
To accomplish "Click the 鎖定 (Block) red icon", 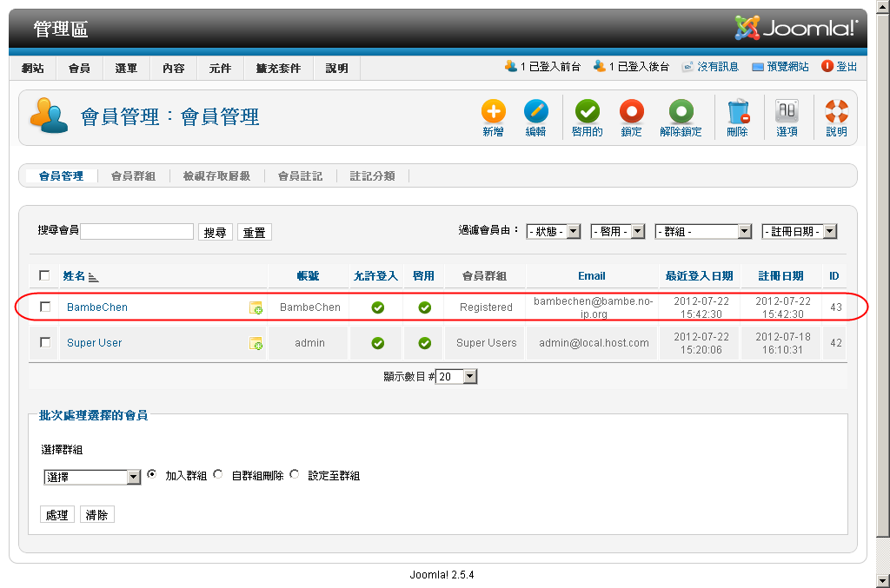I will click(x=631, y=113).
